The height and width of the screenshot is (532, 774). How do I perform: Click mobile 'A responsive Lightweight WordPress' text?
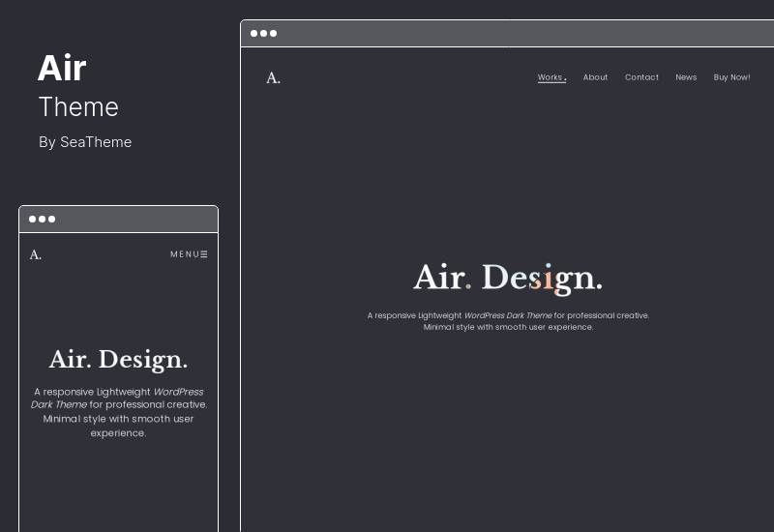tap(118, 392)
